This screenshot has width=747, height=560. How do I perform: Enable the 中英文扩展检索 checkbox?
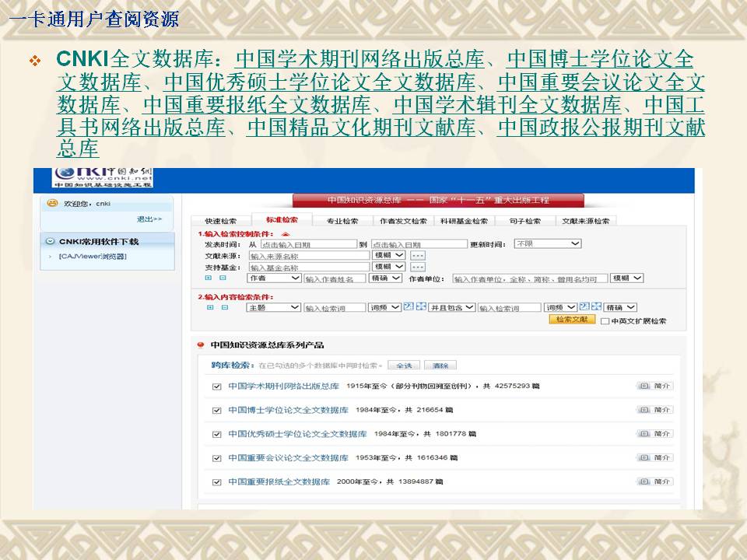(605, 321)
